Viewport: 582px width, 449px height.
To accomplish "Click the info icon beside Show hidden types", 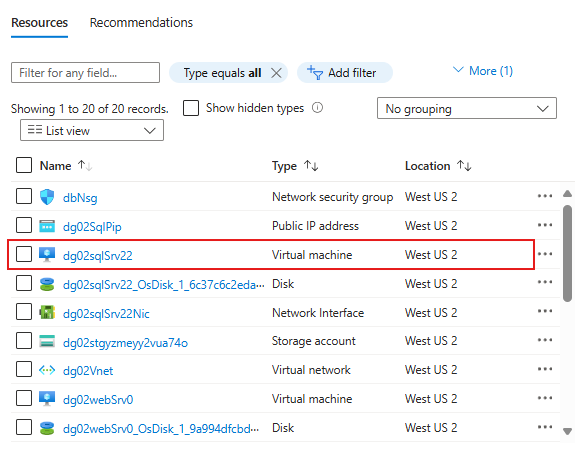I will [317, 108].
